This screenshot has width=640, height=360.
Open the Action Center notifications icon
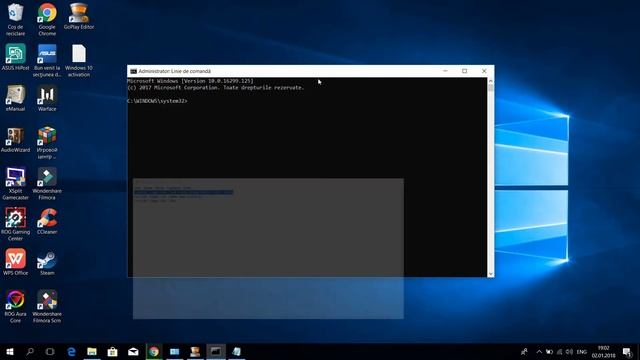[x=628, y=351]
